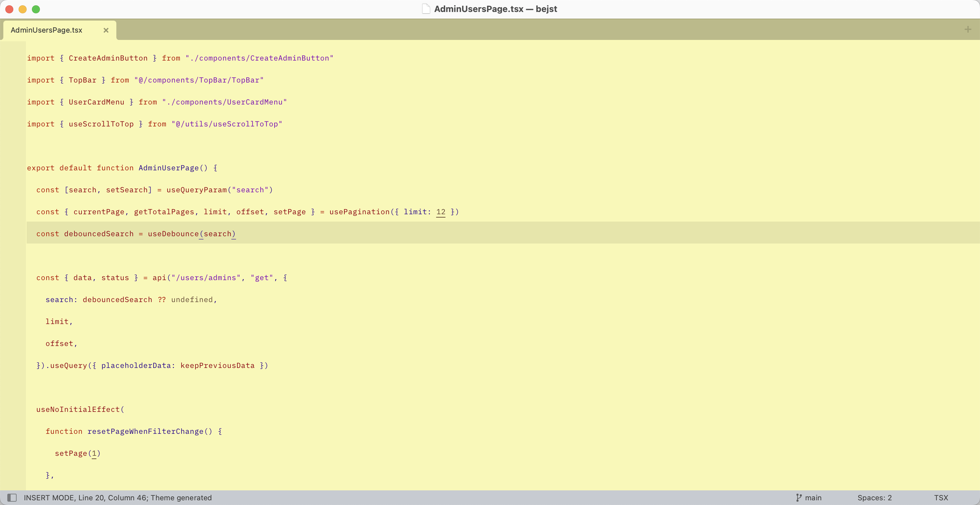Toggle the sidebar icon in status bar

pyautogui.click(x=12, y=497)
